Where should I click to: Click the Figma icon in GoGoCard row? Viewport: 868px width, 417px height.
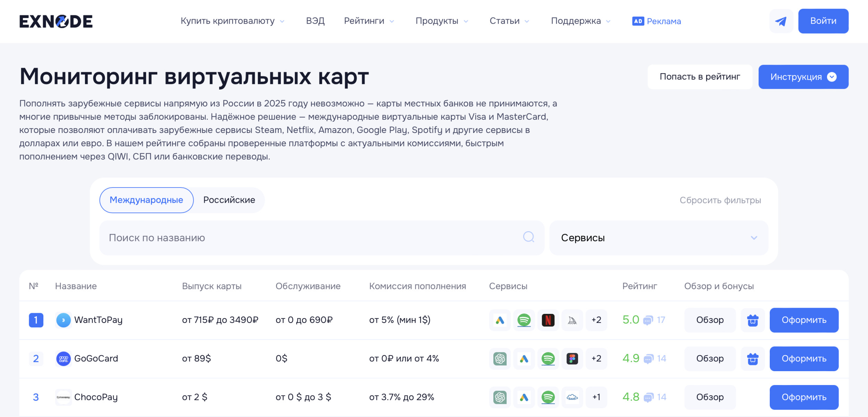click(x=572, y=359)
